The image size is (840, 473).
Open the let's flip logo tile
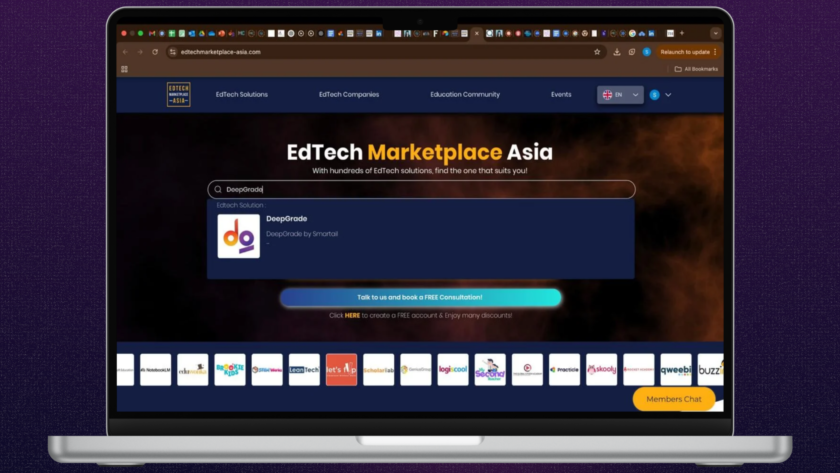coord(341,370)
